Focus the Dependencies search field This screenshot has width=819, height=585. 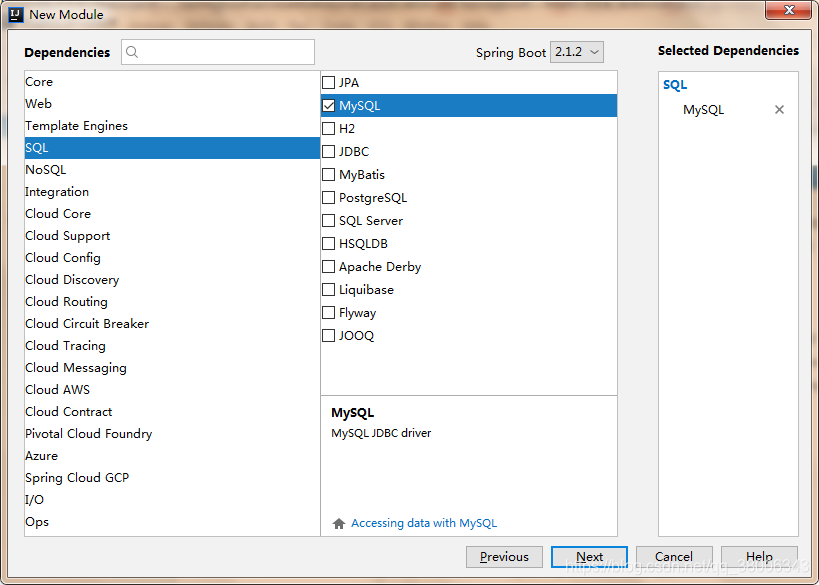(218, 52)
